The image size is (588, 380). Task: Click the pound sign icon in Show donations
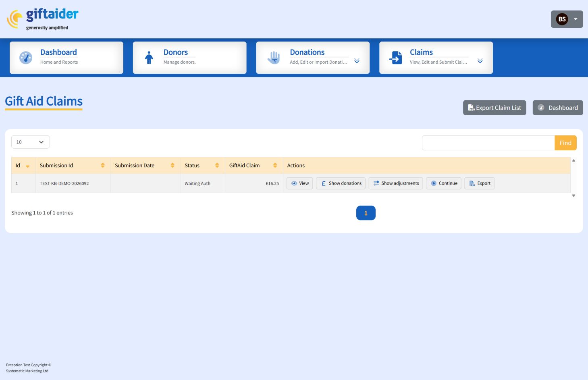323,183
